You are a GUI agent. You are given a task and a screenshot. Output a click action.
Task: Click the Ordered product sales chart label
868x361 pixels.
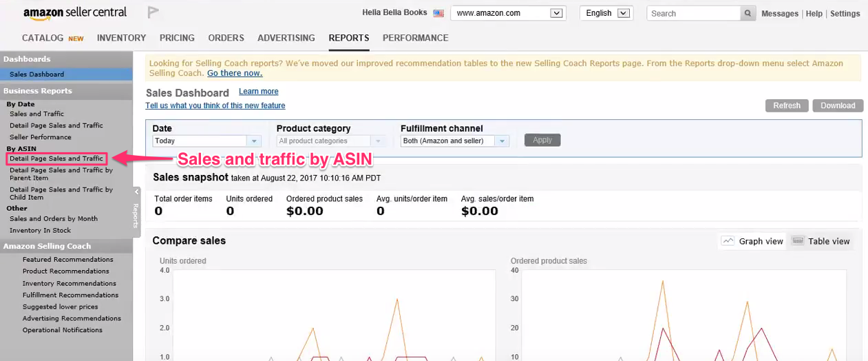549,261
